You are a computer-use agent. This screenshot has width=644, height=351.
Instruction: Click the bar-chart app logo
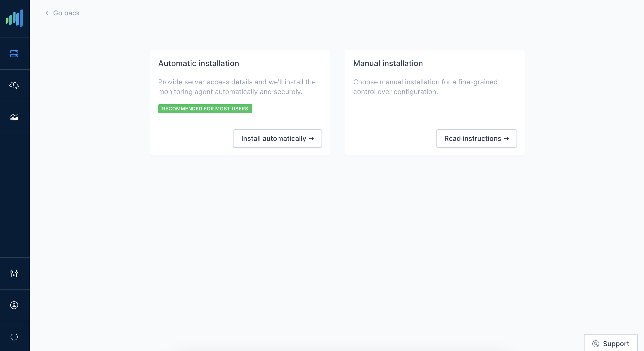pyautogui.click(x=14, y=18)
